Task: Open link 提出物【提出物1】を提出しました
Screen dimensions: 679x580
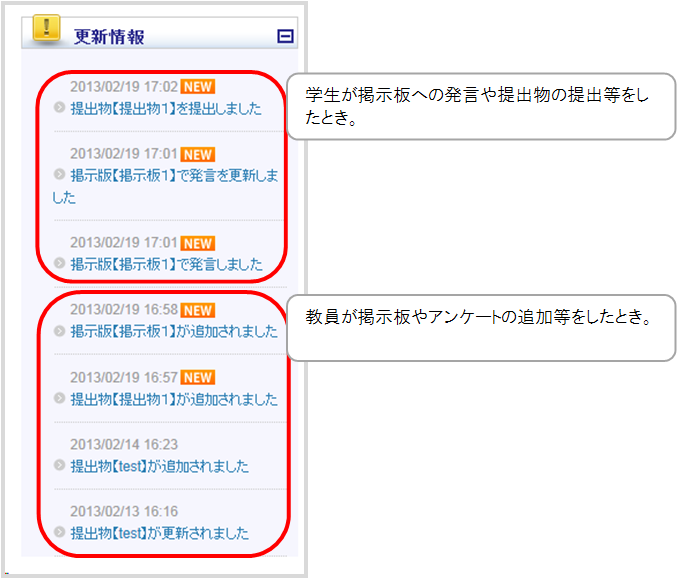Action: (166, 108)
